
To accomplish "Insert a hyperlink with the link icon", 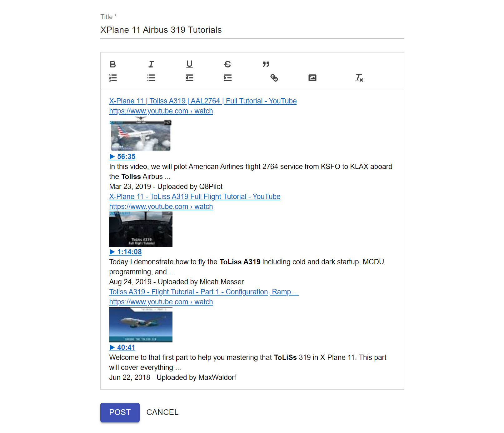I will [274, 78].
